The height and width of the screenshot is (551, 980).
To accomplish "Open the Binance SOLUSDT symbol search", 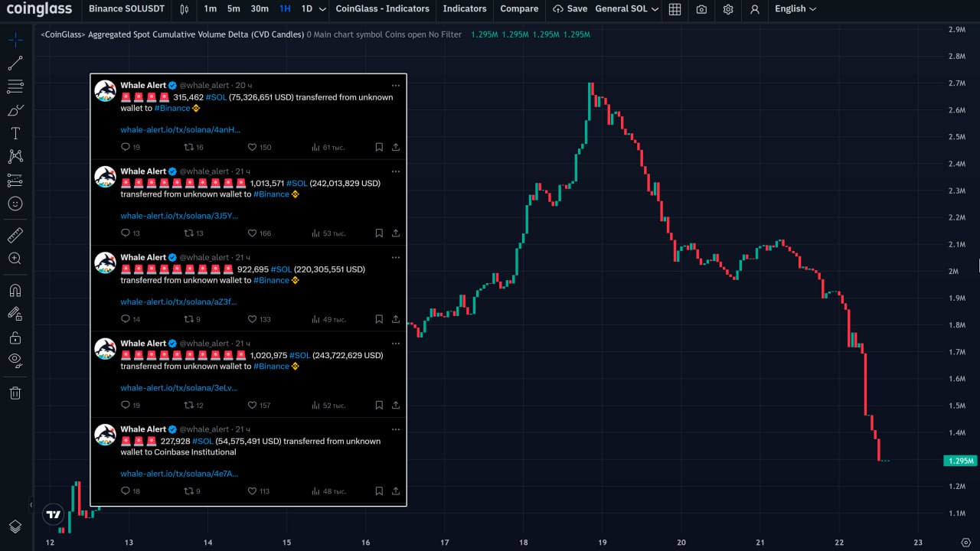I will coord(126,9).
